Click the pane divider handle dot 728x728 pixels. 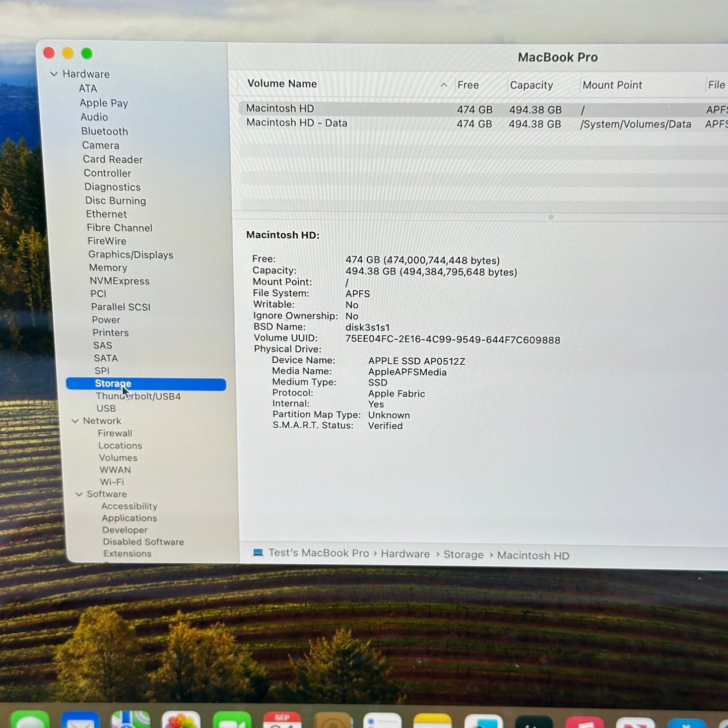tap(551, 217)
